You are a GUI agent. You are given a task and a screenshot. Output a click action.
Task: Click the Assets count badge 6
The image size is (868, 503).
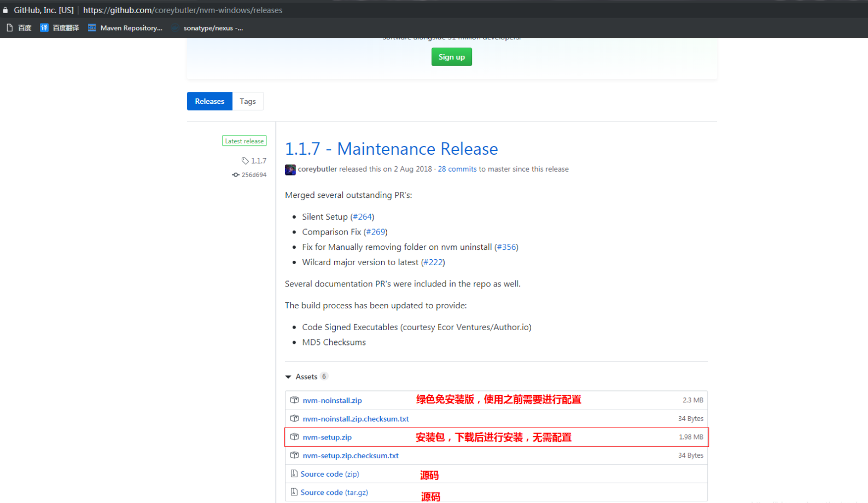point(324,376)
